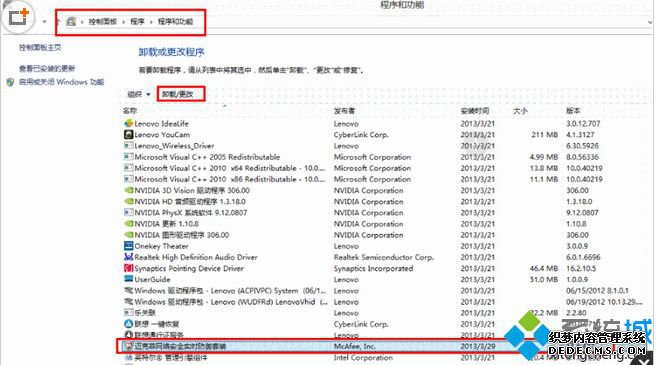This screenshot has width=657, height=365.
Task: Click the NVIDIA 3D Vision driver icon
Action: click(x=128, y=190)
